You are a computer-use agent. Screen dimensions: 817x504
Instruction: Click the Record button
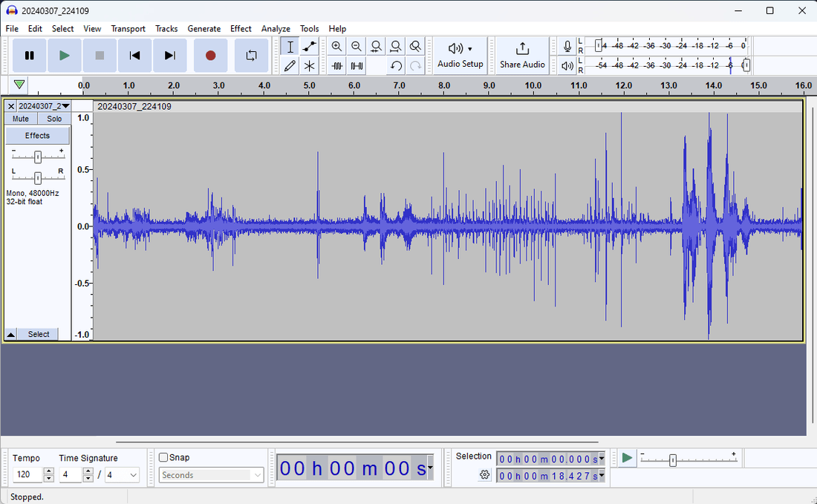click(x=211, y=56)
